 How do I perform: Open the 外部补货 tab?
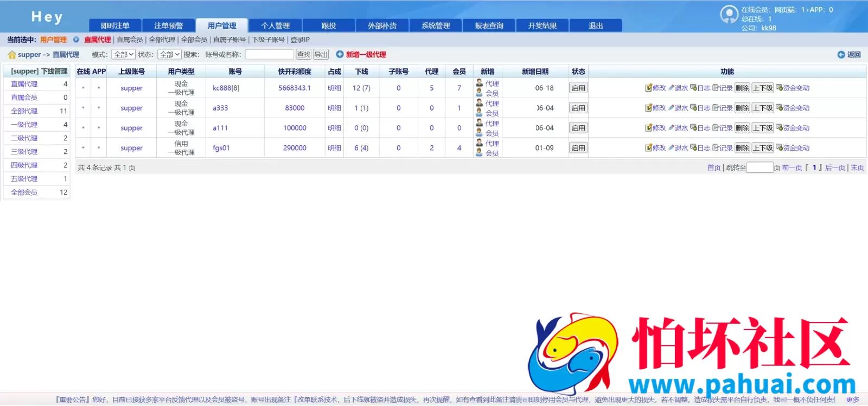coord(382,25)
